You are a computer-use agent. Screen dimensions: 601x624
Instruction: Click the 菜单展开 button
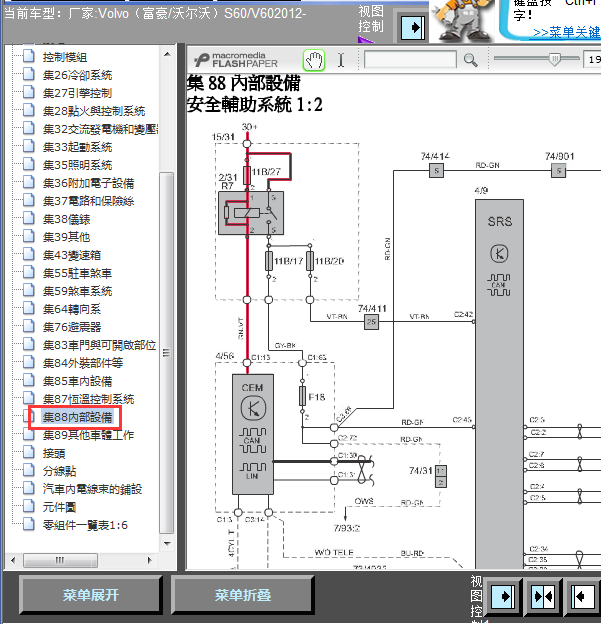91,595
